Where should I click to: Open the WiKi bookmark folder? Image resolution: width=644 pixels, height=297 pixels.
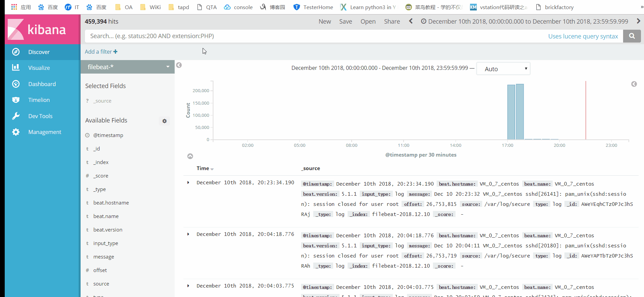(150, 7)
